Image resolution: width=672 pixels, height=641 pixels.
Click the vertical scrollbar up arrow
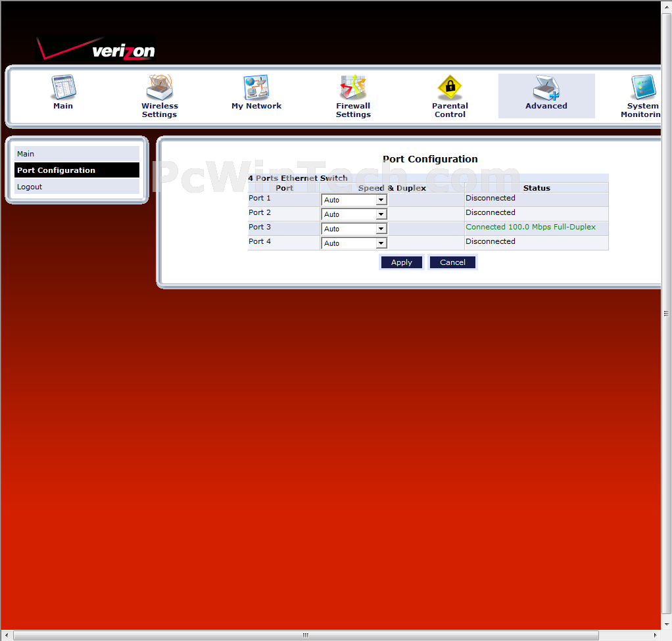pos(667,7)
